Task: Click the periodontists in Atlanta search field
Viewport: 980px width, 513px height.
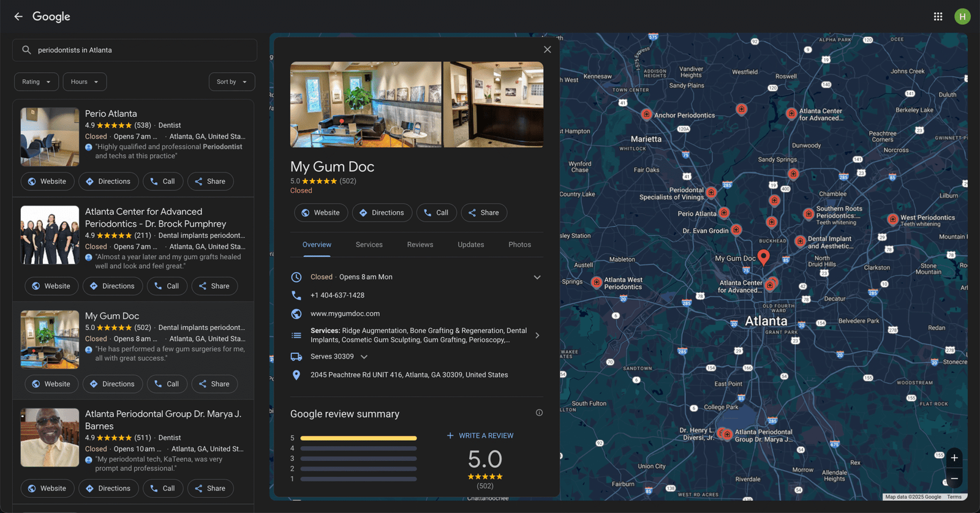Action: (135, 50)
